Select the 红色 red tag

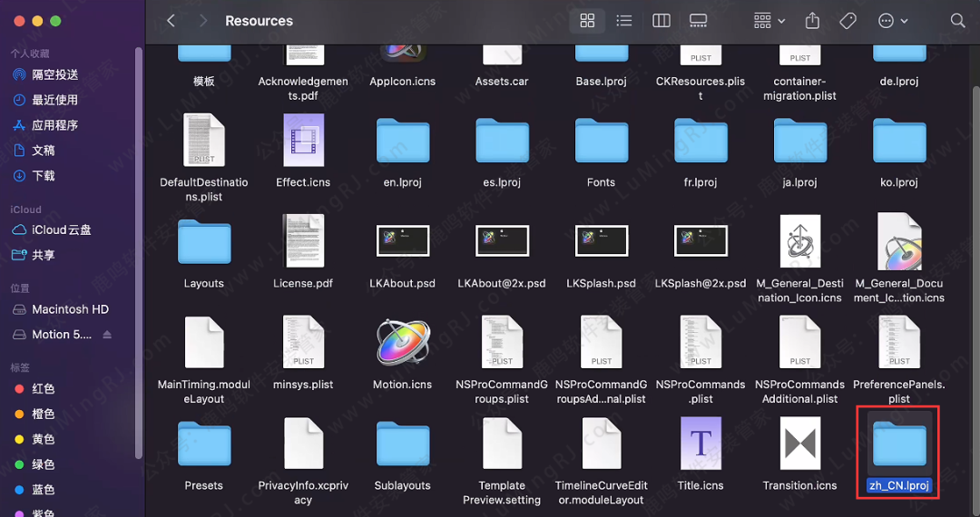[43, 389]
